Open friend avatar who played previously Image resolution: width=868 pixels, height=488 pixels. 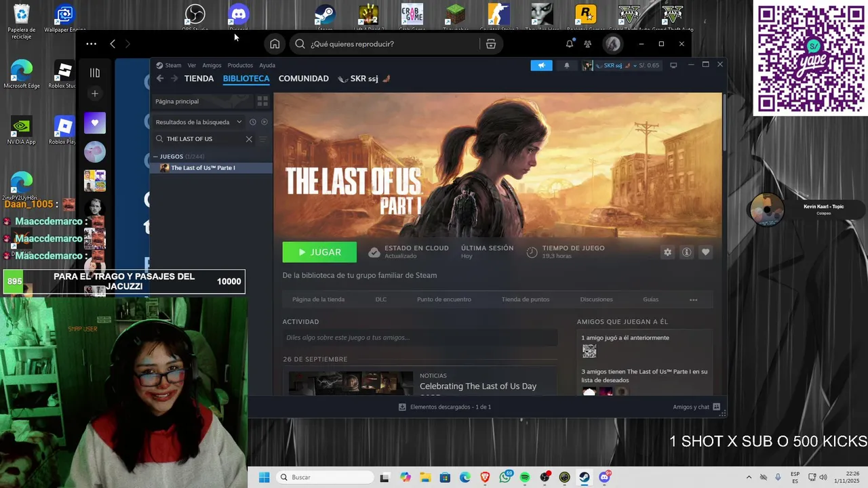[589, 351]
